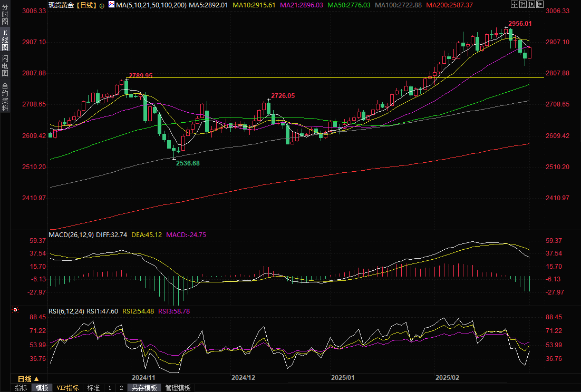Viewport: 581px width, 392px height.
Task: Toggle the 模板 button in bottom bar
Action: tap(42, 388)
